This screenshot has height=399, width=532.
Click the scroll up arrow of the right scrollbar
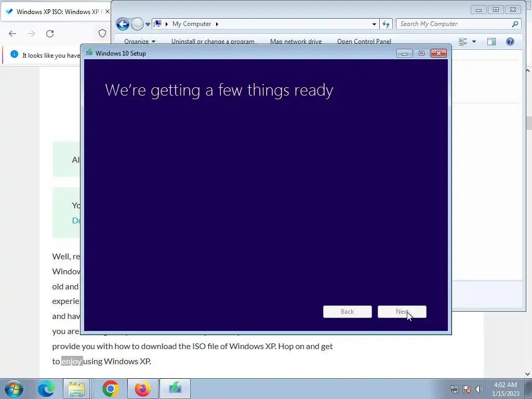pyautogui.click(x=528, y=71)
